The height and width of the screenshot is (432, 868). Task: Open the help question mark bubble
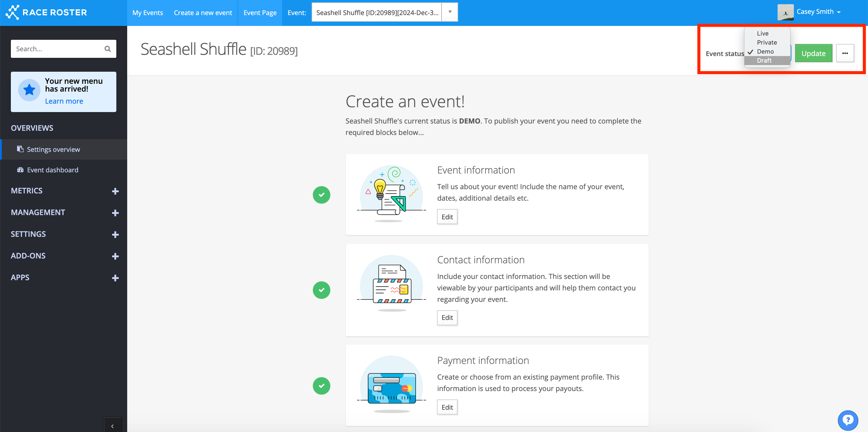click(848, 420)
